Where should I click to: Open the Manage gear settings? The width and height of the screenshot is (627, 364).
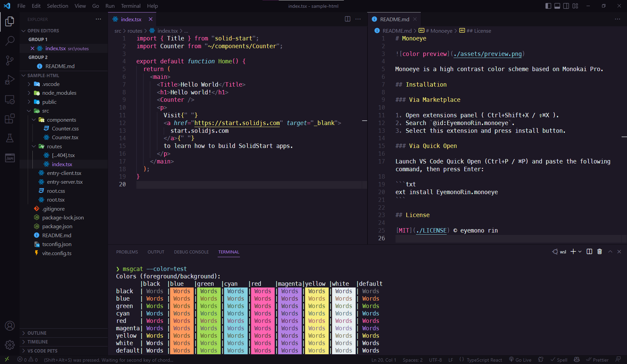(x=10, y=345)
